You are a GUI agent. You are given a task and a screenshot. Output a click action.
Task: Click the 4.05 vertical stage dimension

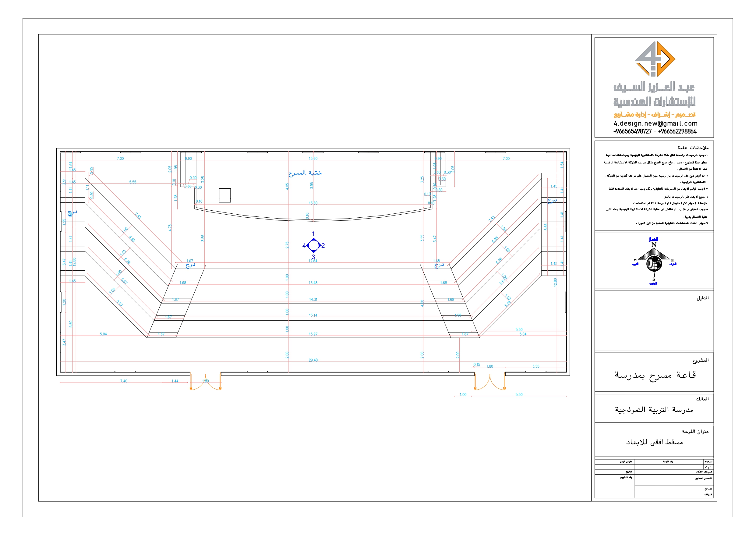tap(287, 186)
